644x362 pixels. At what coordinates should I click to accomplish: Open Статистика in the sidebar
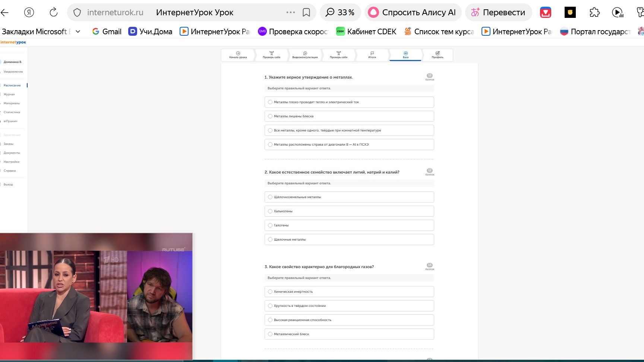point(12,112)
